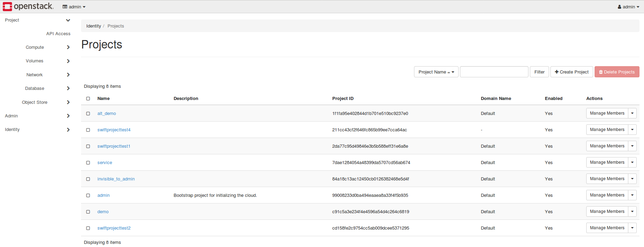This screenshot has width=644, height=247.
Task: Click the project filter text field
Action: [x=494, y=72]
